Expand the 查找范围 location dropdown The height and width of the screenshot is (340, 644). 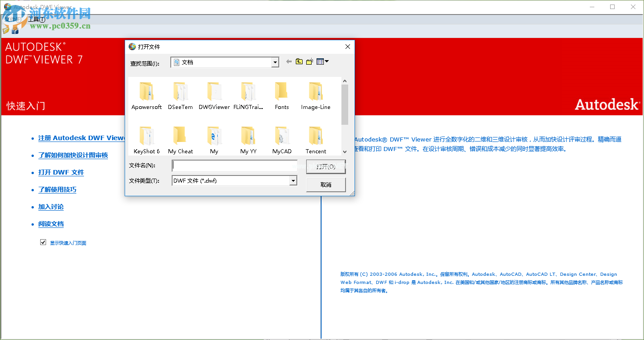(275, 62)
